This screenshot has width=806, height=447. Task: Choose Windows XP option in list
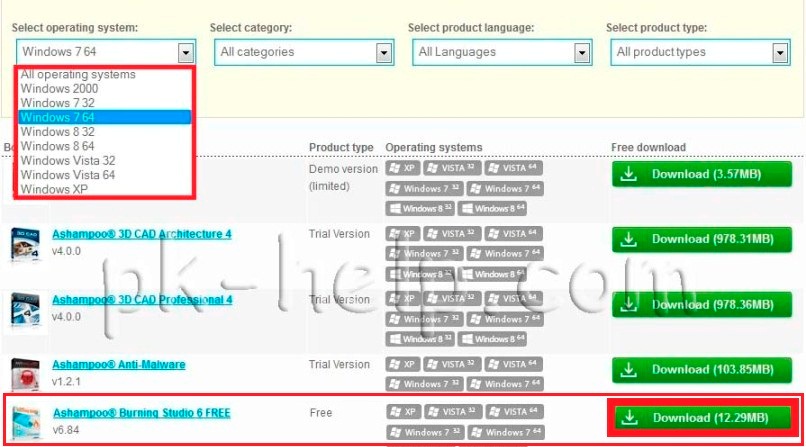pyautogui.click(x=104, y=189)
